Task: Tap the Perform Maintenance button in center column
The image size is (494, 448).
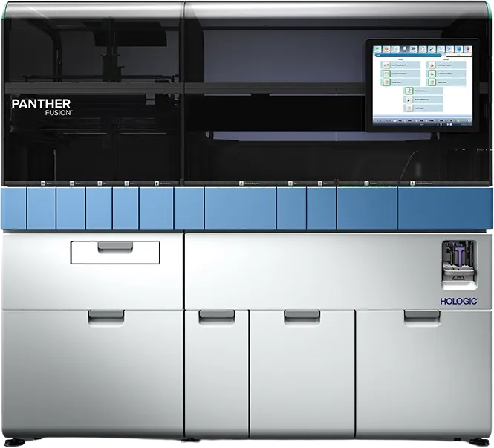Action: point(423,100)
